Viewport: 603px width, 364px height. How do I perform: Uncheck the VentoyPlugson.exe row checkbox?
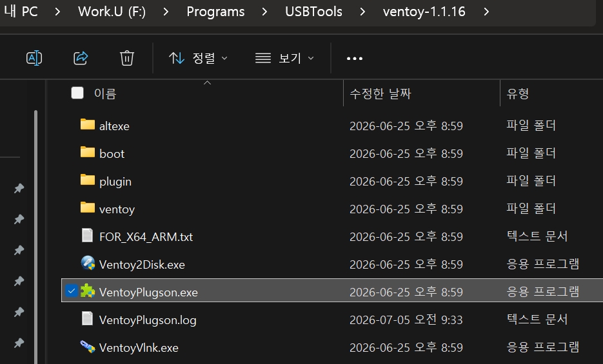point(71,291)
